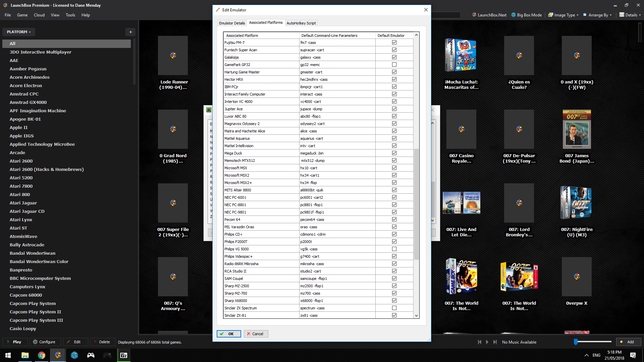Select the 007 James Bond (Japan) cover
This screenshot has width=644, height=362.
(x=577, y=129)
